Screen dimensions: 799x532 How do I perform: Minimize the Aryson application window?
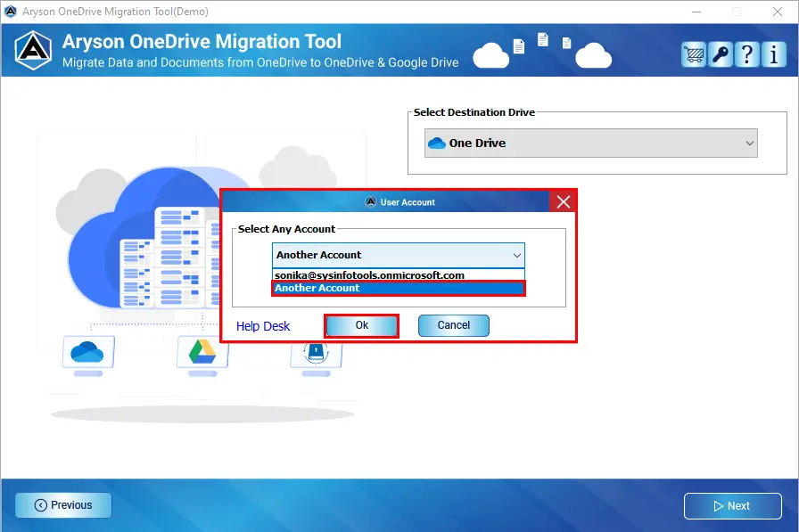point(696,12)
